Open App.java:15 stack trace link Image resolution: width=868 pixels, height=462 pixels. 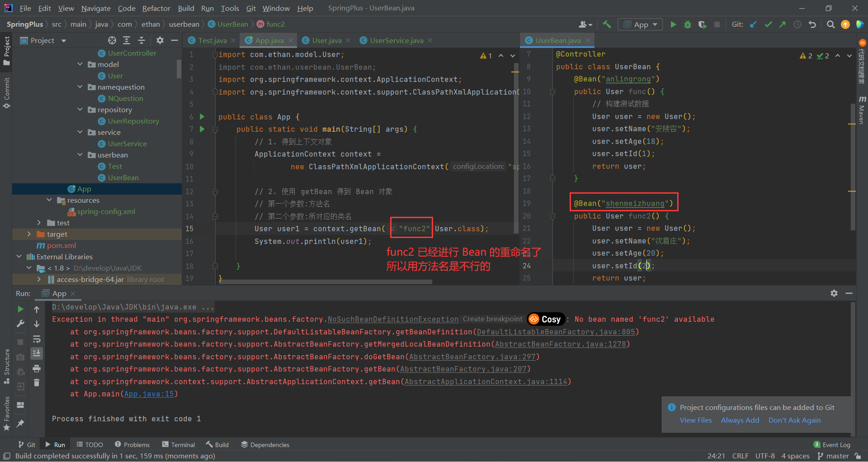pyautogui.click(x=149, y=394)
